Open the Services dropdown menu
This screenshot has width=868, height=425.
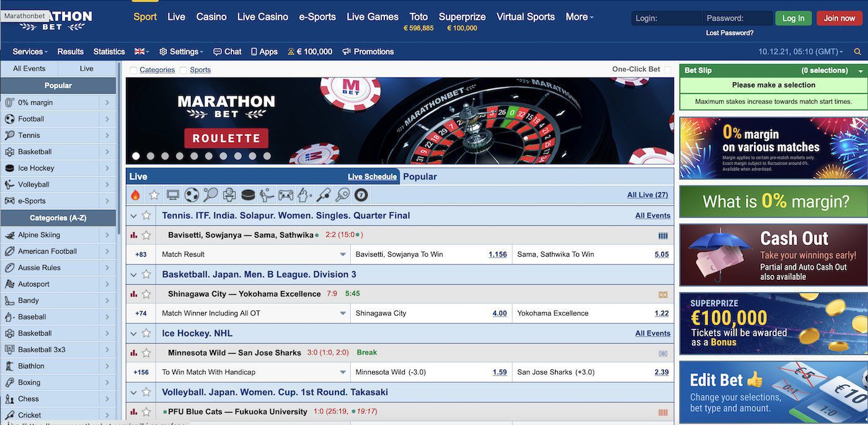click(x=30, y=51)
